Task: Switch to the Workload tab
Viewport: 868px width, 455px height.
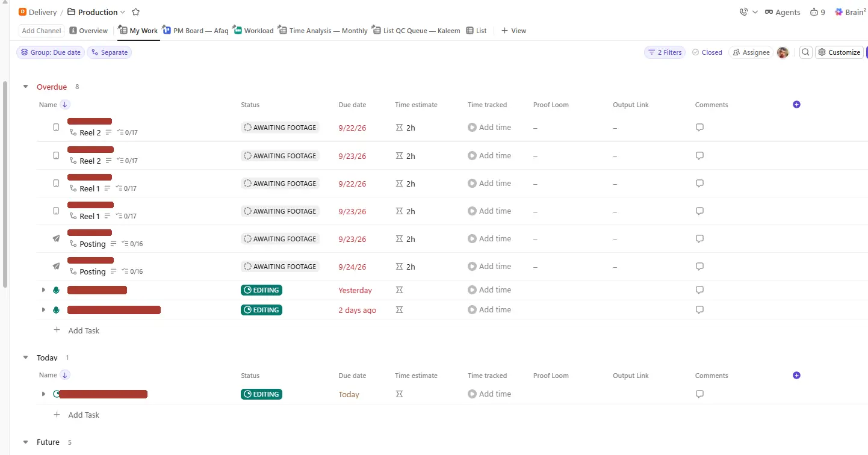Action: pyautogui.click(x=253, y=31)
